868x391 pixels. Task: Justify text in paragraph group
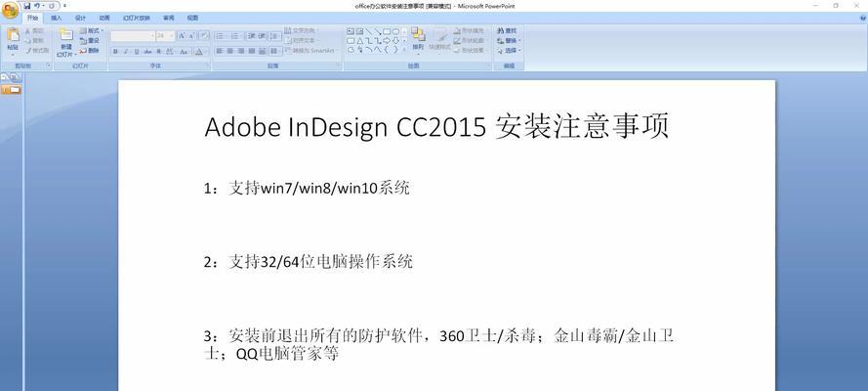tap(252, 51)
